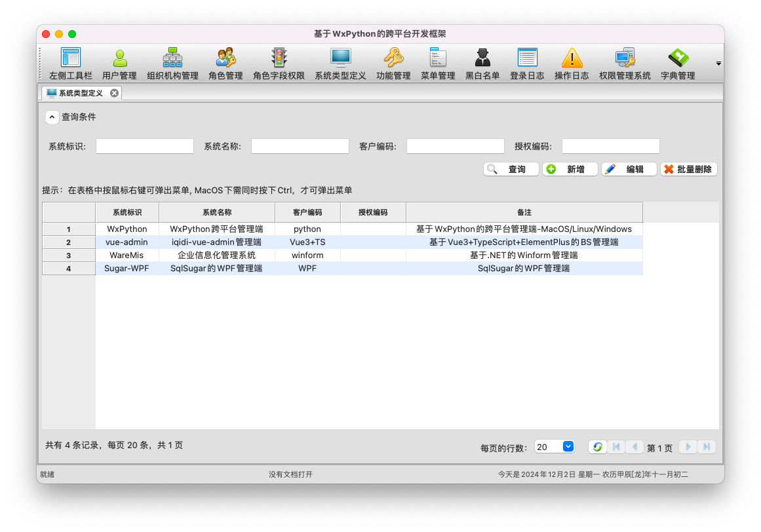Image resolution: width=761 pixels, height=532 pixels.
Task: Select row header 4
Action: 69,268
